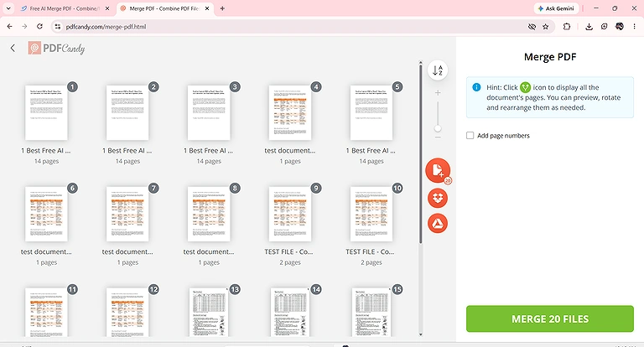This screenshot has width=644, height=347.
Task: Click the '2 pages' label under file 9
Action: [290, 262]
